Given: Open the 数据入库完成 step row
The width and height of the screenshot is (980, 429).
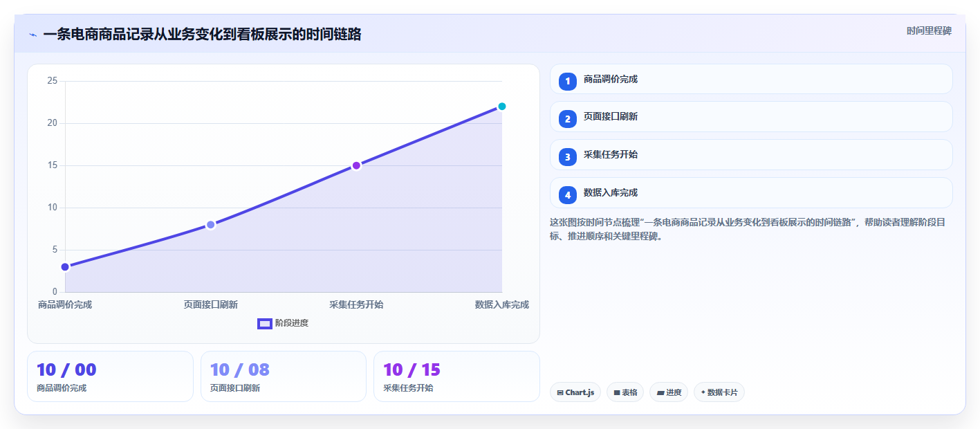Looking at the screenshot, I should (x=751, y=192).
